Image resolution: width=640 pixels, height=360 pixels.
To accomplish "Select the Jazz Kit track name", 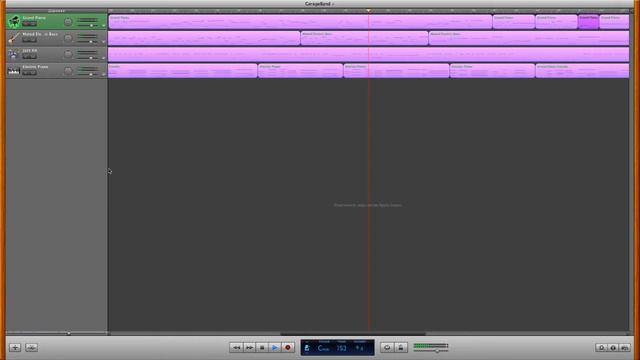I will (29, 51).
